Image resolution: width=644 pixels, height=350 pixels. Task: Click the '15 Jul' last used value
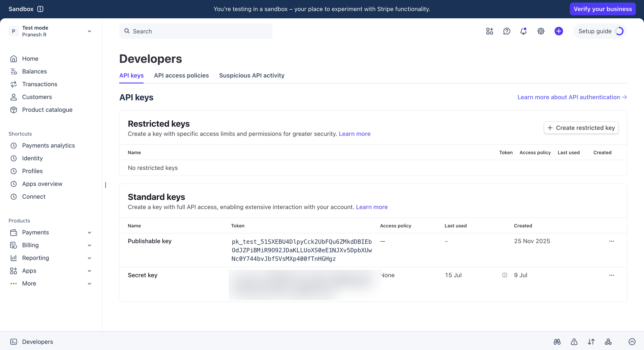click(x=453, y=275)
